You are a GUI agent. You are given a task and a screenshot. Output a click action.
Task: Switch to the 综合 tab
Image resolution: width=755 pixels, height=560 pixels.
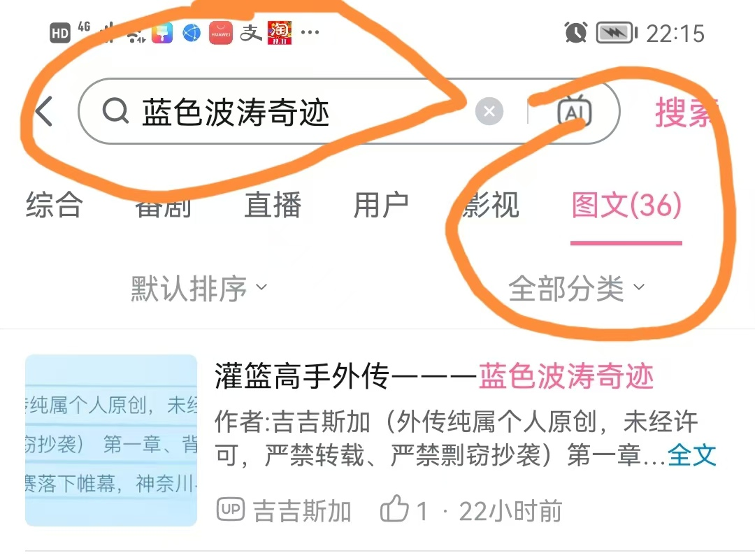(x=54, y=205)
